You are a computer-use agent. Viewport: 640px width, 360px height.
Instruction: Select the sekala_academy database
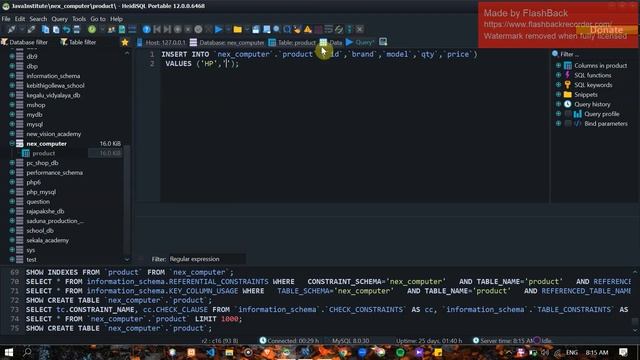tap(47, 240)
